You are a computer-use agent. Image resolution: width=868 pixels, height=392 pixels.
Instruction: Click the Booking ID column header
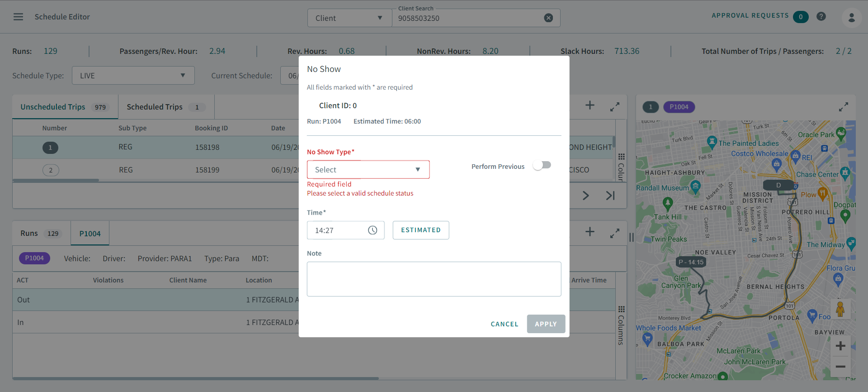211,128
